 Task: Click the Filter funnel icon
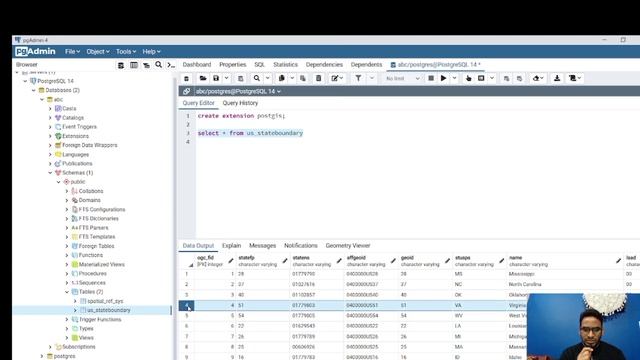pos(358,78)
